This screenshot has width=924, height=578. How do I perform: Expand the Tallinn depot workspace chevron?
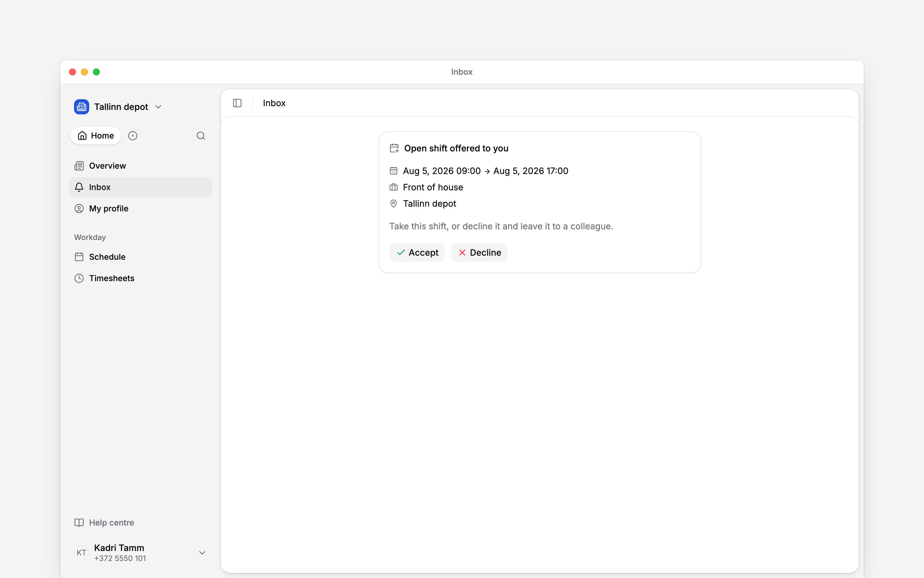pos(158,107)
